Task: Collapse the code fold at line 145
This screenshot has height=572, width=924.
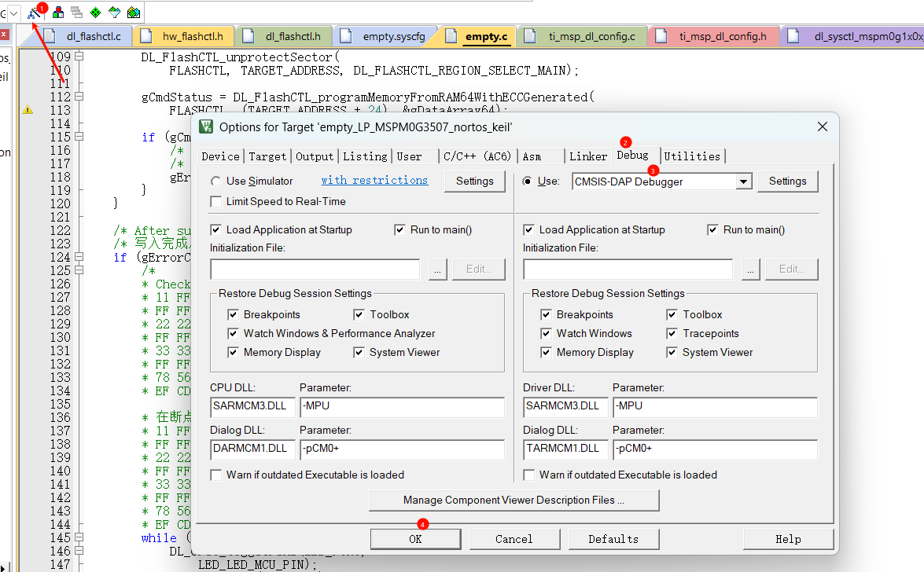Action: (79, 537)
